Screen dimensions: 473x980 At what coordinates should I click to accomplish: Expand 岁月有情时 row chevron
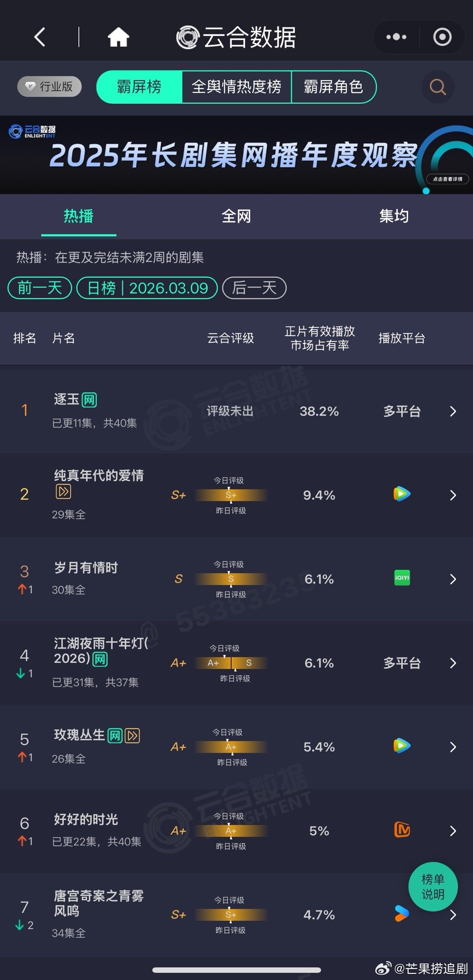tap(453, 579)
